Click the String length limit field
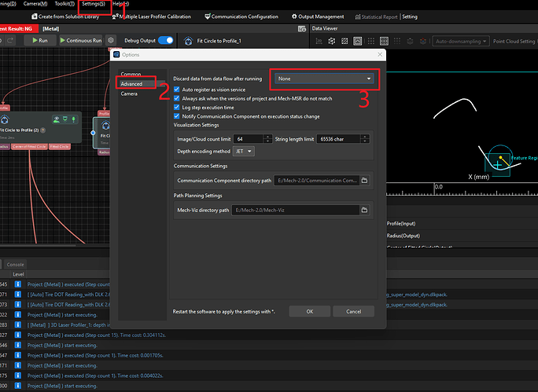 (x=338, y=139)
